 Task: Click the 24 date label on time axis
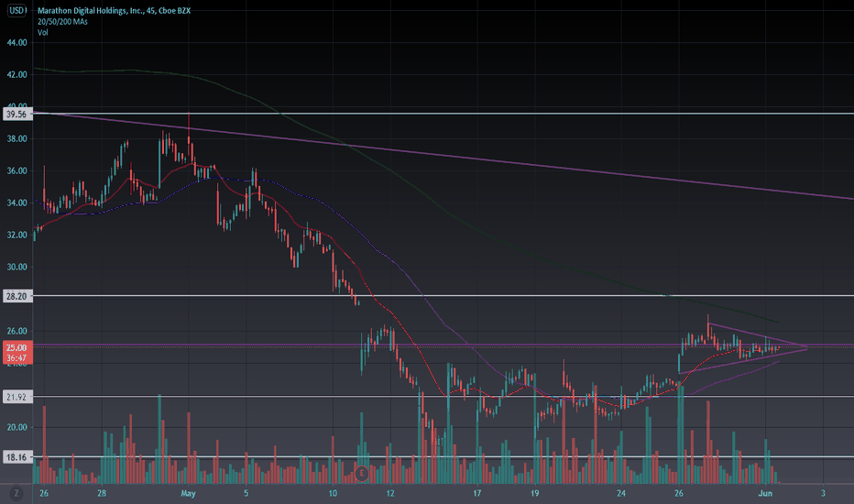coord(621,494)
